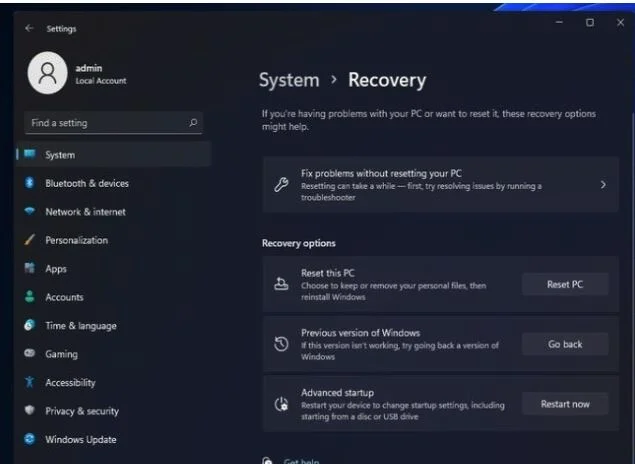Open Accounts settings
This screenshot has width=635, height=464.
point(114,297)
